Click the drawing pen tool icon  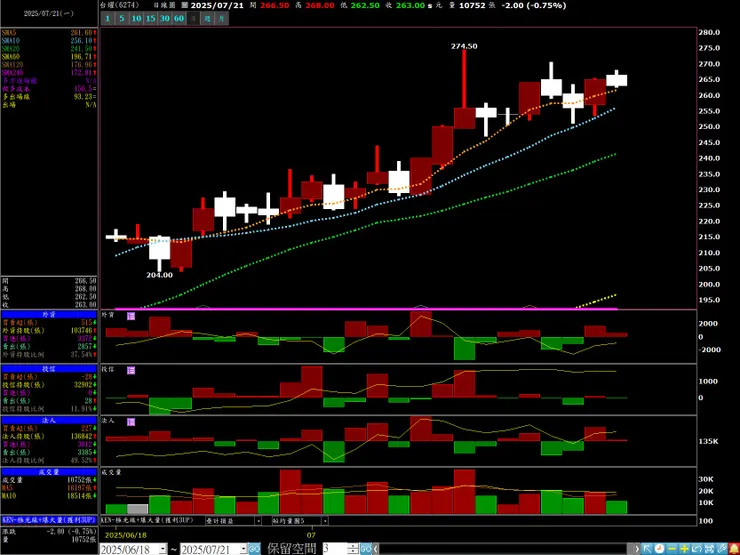[x=722, y=549]
